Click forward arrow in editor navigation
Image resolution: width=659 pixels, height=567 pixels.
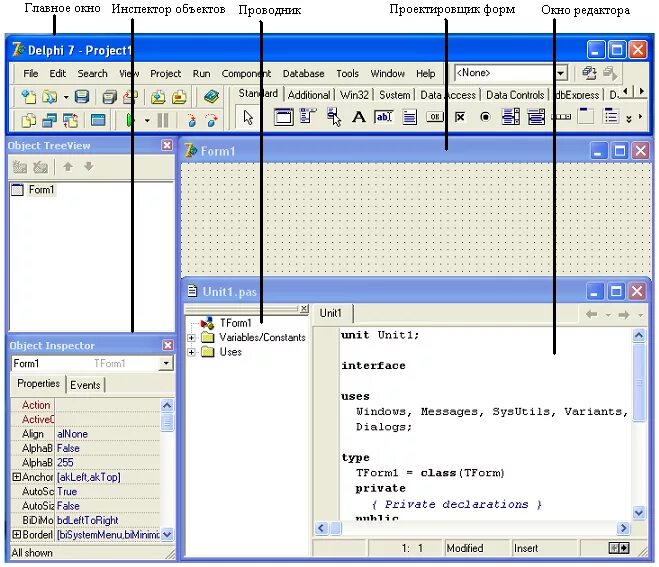pyautogui.click(x=624, y=314)
